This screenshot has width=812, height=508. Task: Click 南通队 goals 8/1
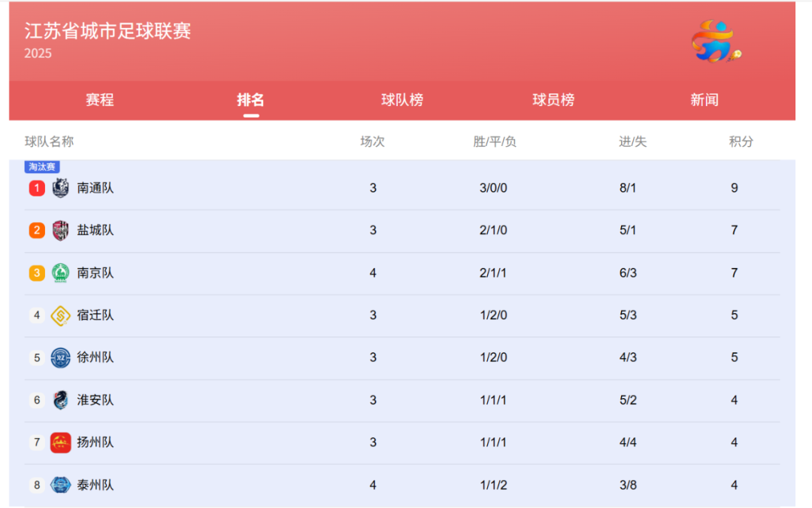(628, 187)
